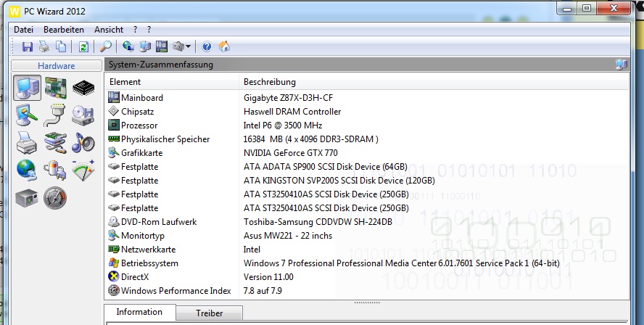Image resolution: width=644 pixels, height=325 pixels.
Task: Select the Video monitor-with-brush sidebar icon
Action: click(x=27, y=115)
